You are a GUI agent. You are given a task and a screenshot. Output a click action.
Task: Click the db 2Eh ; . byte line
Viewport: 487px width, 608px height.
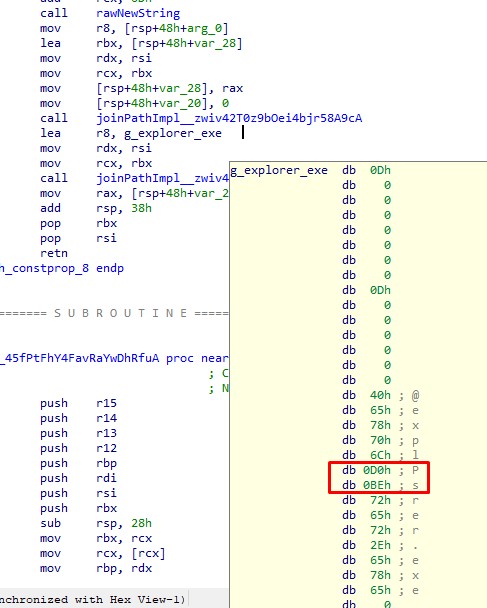tap(380, 546)
